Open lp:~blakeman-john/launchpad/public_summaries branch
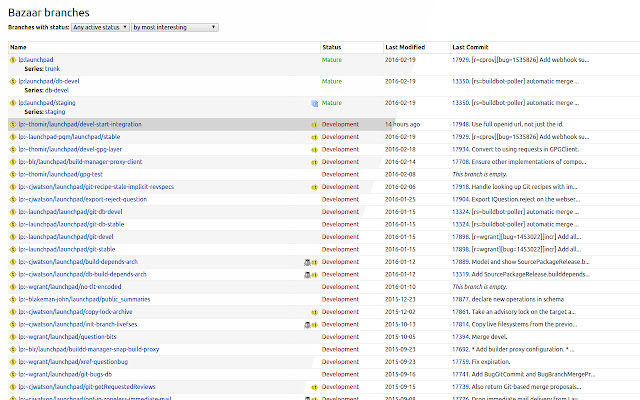640x400 pixels. pyautogui.click(x=84, y=299)
